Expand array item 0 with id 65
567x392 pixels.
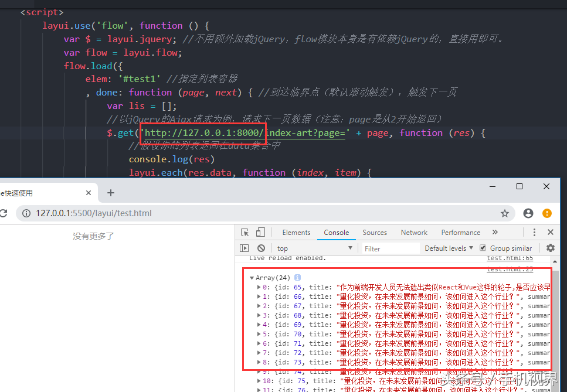point(259,287)
